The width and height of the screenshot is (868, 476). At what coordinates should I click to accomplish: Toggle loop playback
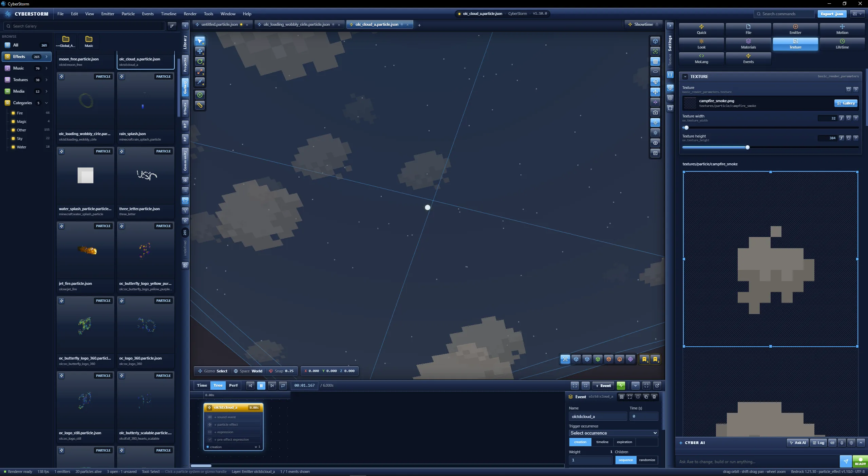point(283,385)
